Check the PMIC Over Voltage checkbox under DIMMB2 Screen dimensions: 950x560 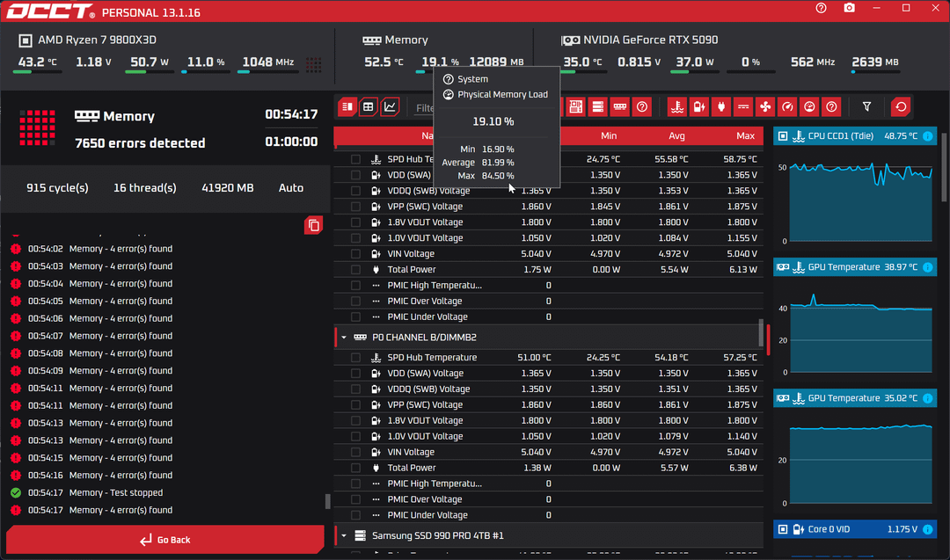tap(355, 499)
